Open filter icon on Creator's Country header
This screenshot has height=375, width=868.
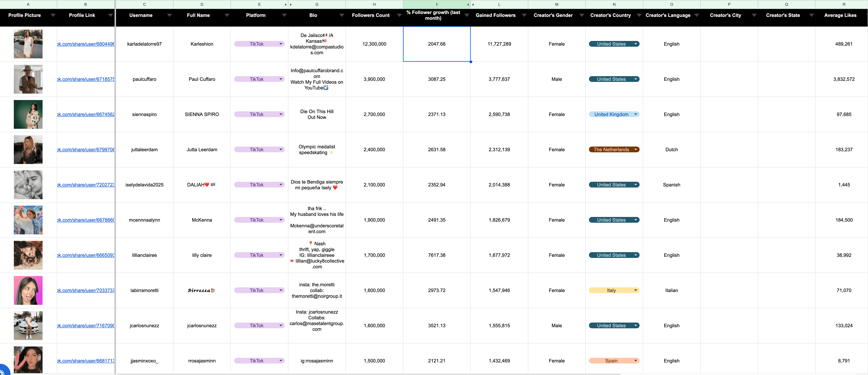[639, 15]
